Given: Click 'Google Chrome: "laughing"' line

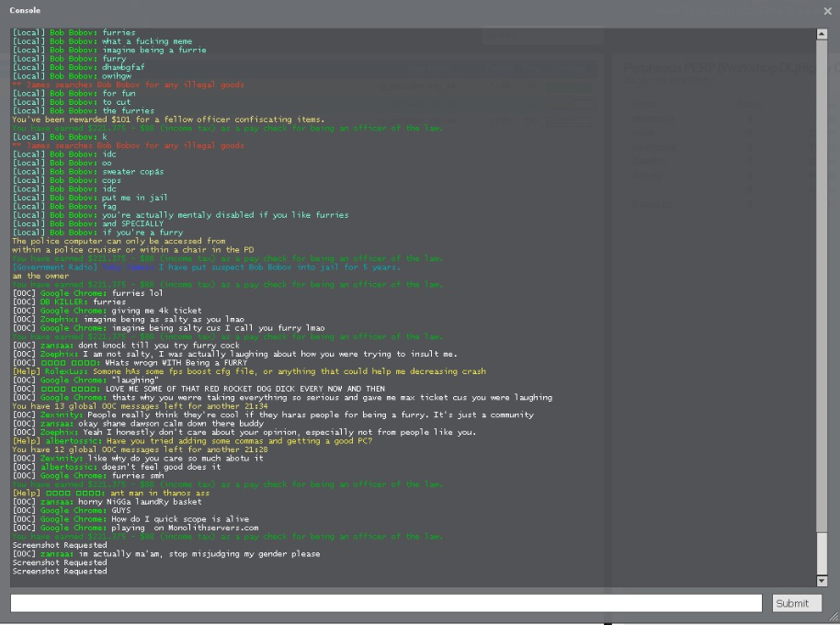Looking at the screenshot, I should click(x=85, y=381).
